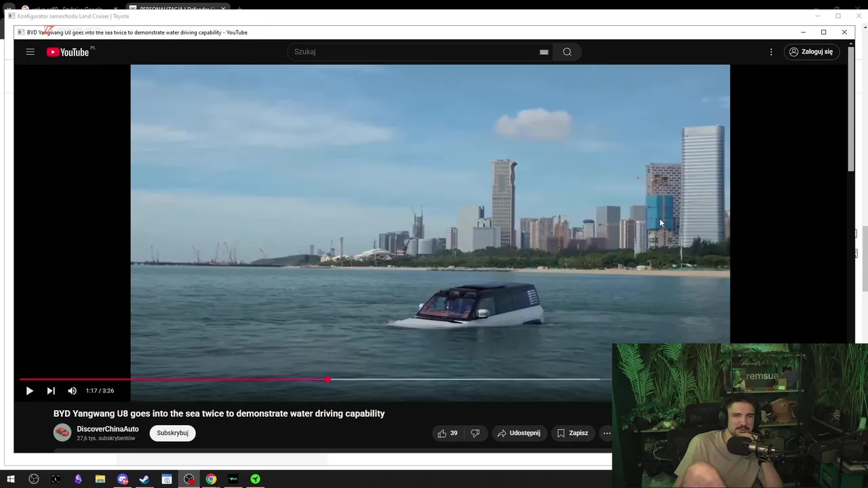
Task: Open DiscoverChinaAuto channel name link
Action: pos(108,429)
